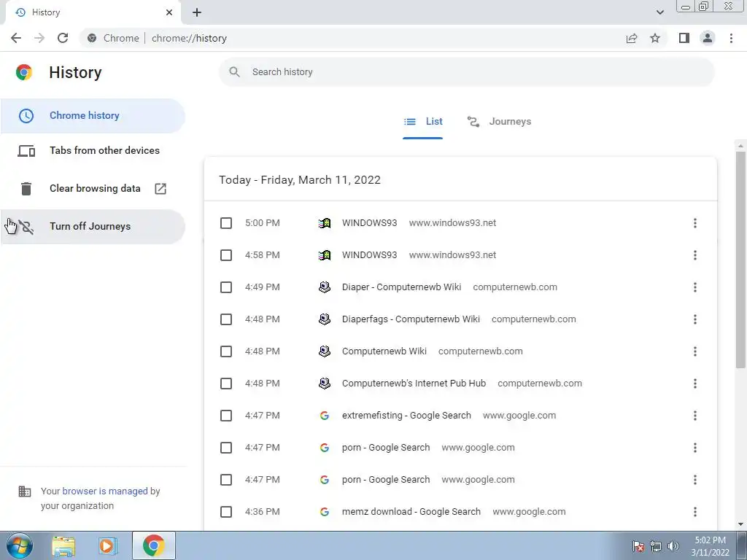Screen dimensions: 747x560
Task: Select Chrome history in sidebar
Action: (93, 116)
